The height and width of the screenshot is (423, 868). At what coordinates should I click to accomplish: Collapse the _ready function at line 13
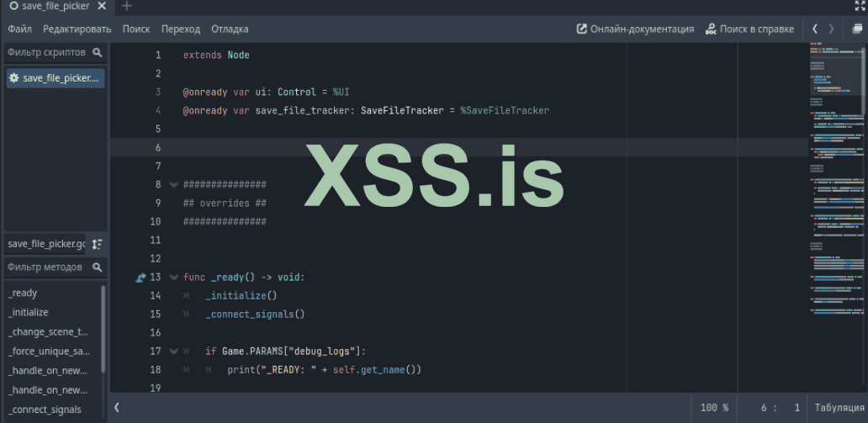(x=174, y=277)
